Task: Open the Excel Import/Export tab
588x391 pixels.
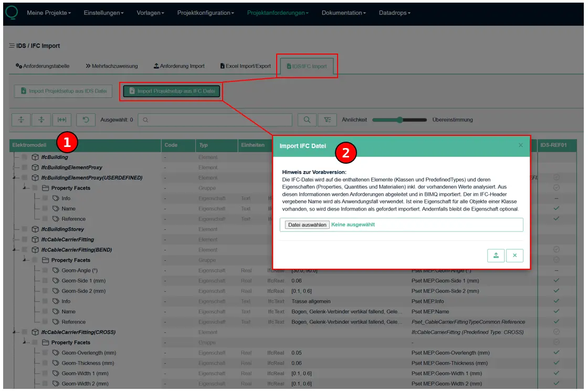Action: [245, 66]
